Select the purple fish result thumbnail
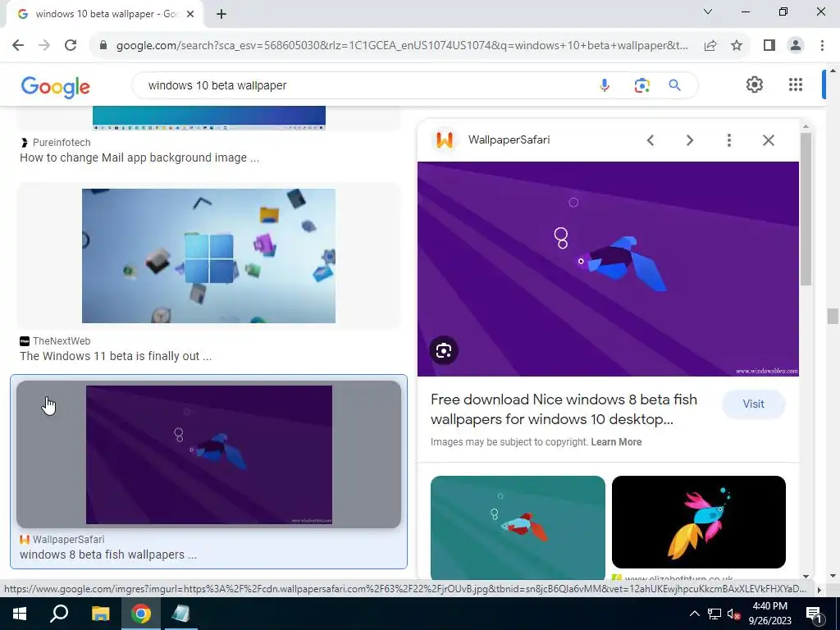 [x=209, y=454]
